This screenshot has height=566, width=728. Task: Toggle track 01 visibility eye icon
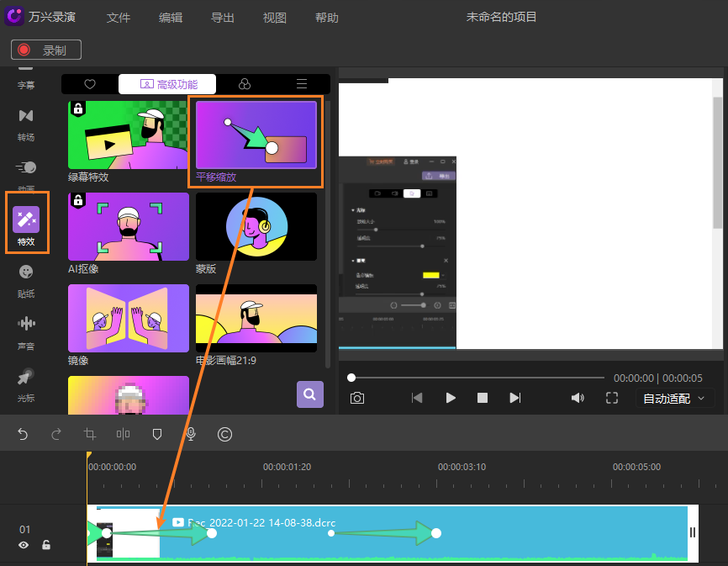click(24, 545)
